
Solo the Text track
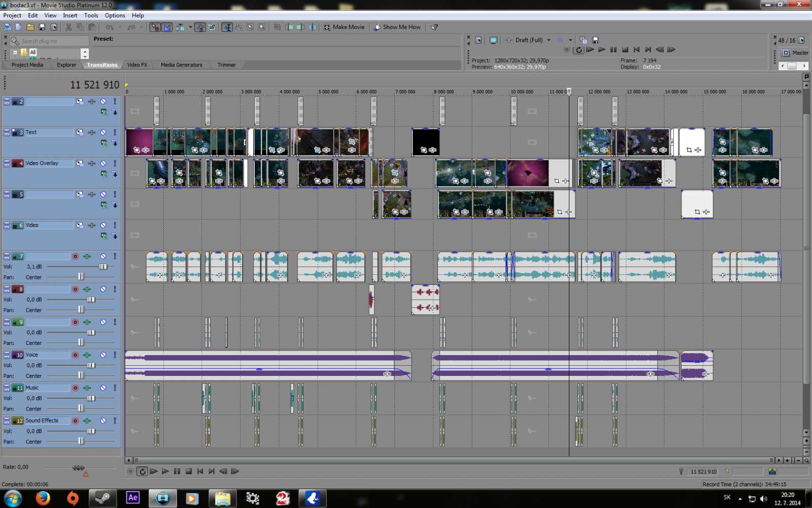coord(115,132)
